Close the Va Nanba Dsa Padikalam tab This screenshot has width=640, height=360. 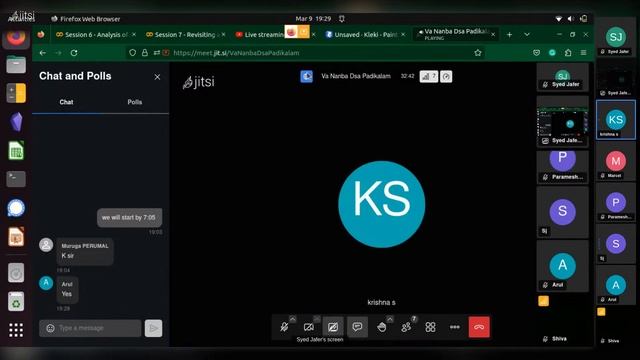pyautogui.click(x=493, y=35)
